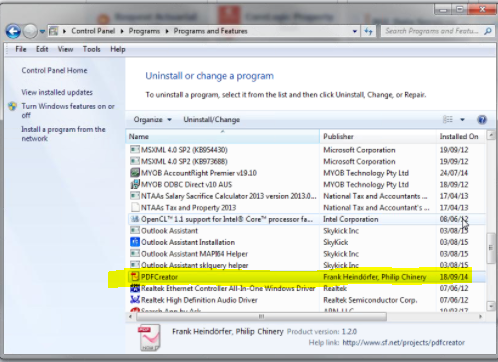Click the address bar refresh button
This screenshot has width=498, height=362.
tap(368, 31)
